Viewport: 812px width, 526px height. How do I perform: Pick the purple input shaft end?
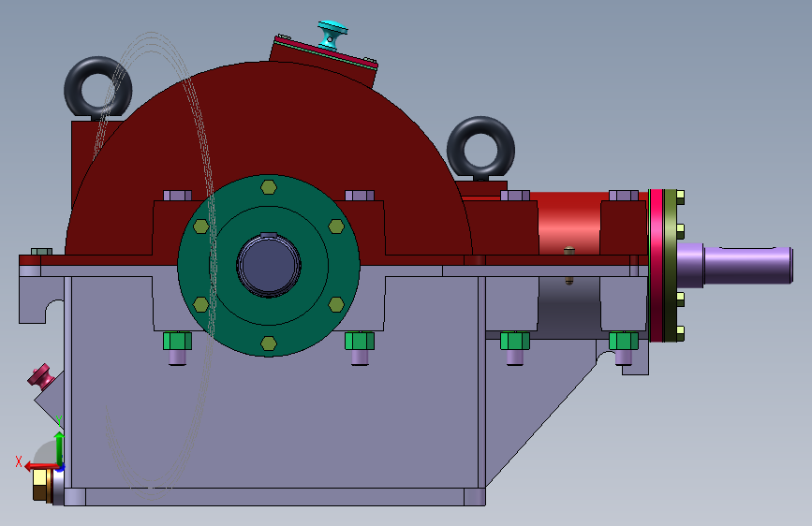747,265
